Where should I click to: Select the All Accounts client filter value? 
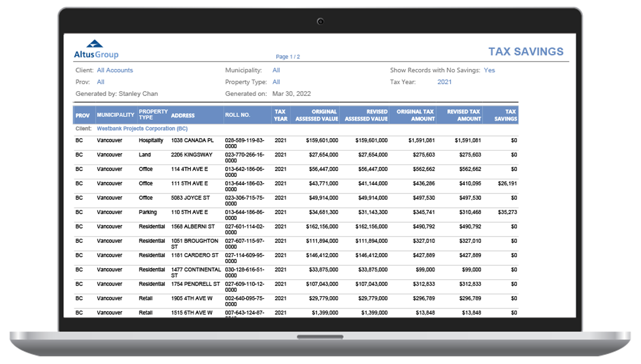coord(115,70)
